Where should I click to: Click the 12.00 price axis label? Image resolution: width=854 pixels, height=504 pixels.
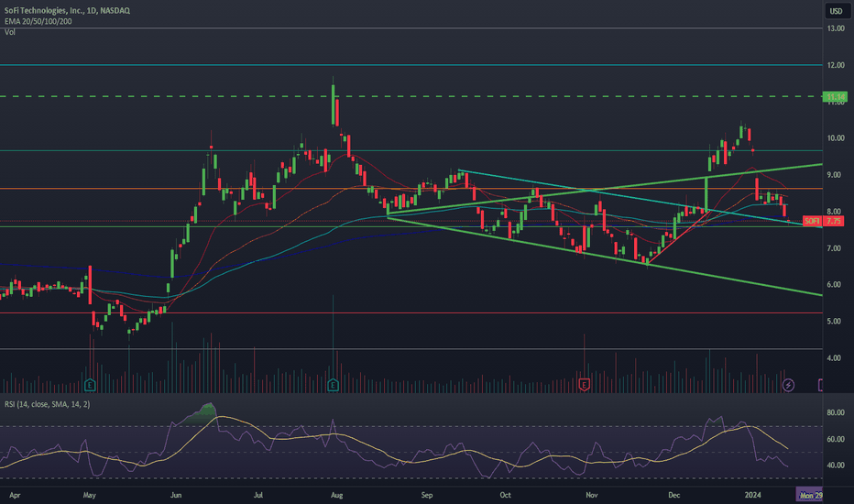point(836,65)
